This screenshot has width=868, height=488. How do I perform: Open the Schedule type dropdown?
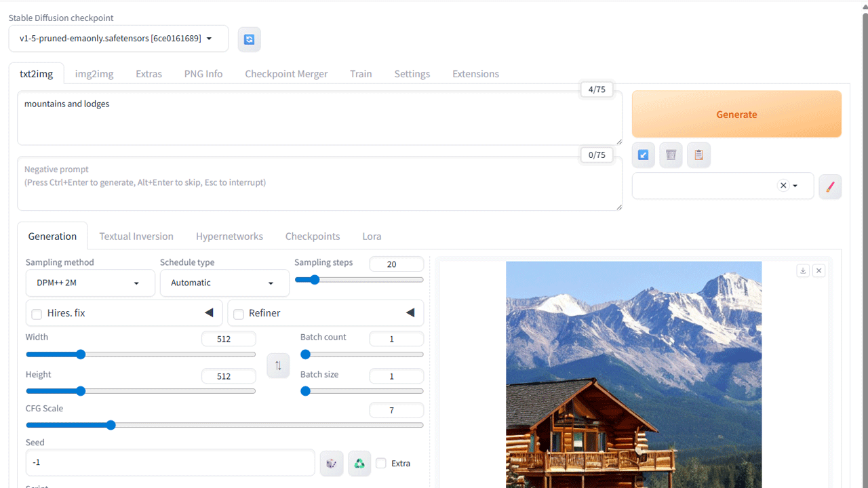click(x=224, y=283)
